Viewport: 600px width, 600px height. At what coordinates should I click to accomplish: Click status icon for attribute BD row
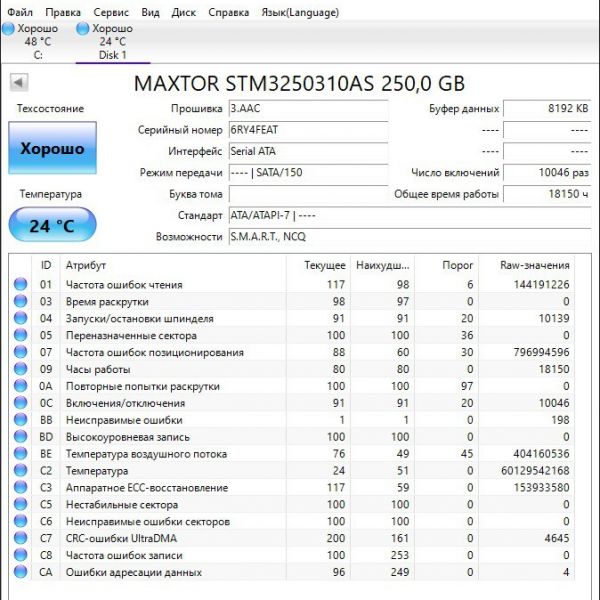[21, 437]
